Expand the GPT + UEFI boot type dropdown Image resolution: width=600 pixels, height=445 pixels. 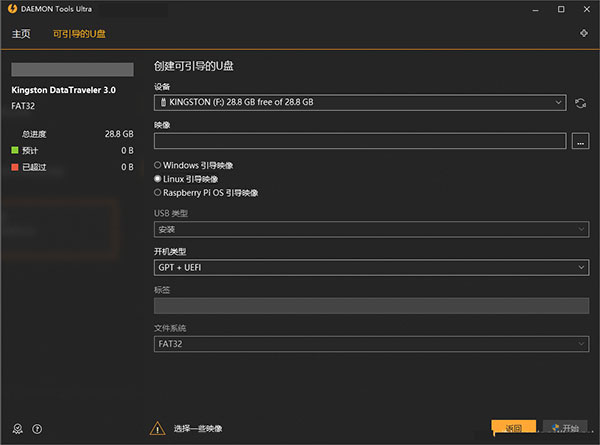pyautogui.click(x=370, y=268)
